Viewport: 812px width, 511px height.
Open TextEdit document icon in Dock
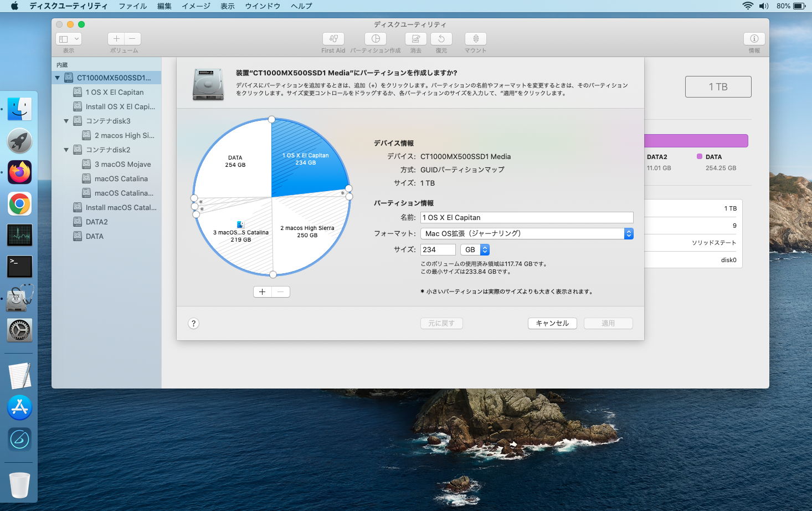[x=19, y=376]
